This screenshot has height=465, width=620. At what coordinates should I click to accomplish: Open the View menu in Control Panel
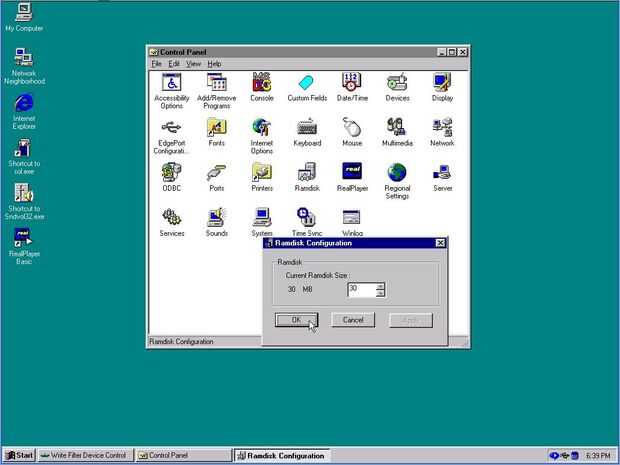193,64
